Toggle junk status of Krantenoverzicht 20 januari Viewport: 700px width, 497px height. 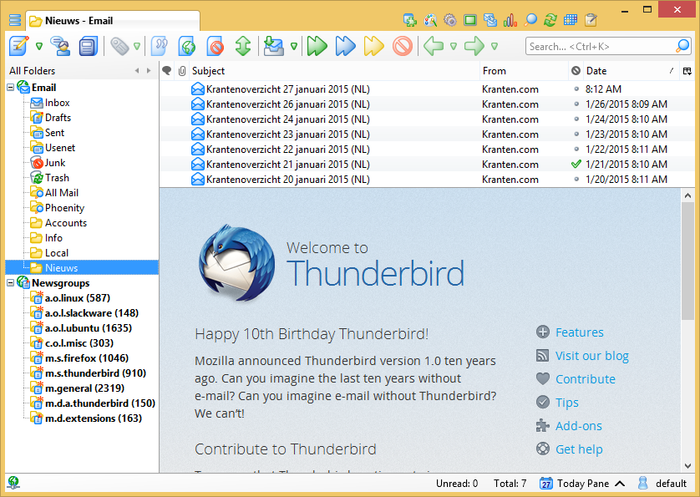pos(576,179)
